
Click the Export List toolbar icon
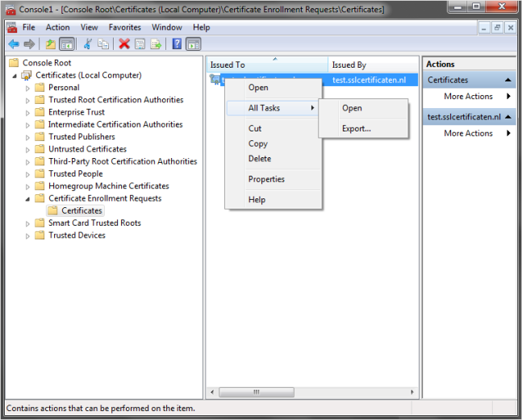pos(156,44)
